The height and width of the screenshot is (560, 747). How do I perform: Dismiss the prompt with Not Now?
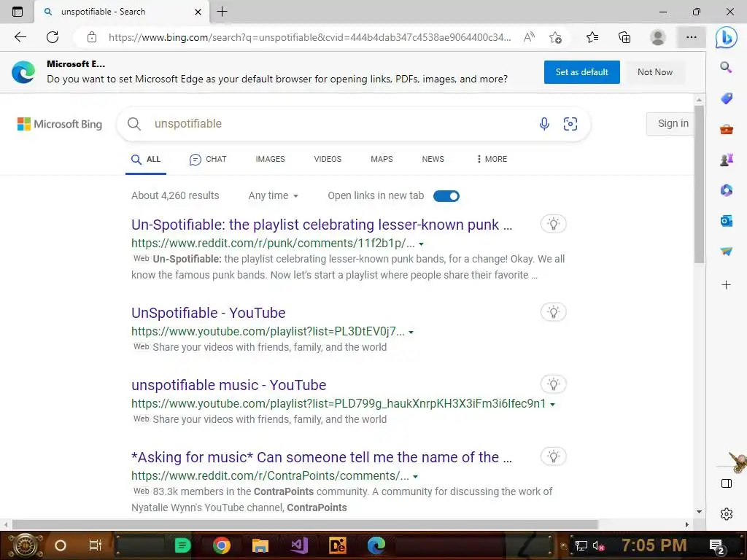655,72
